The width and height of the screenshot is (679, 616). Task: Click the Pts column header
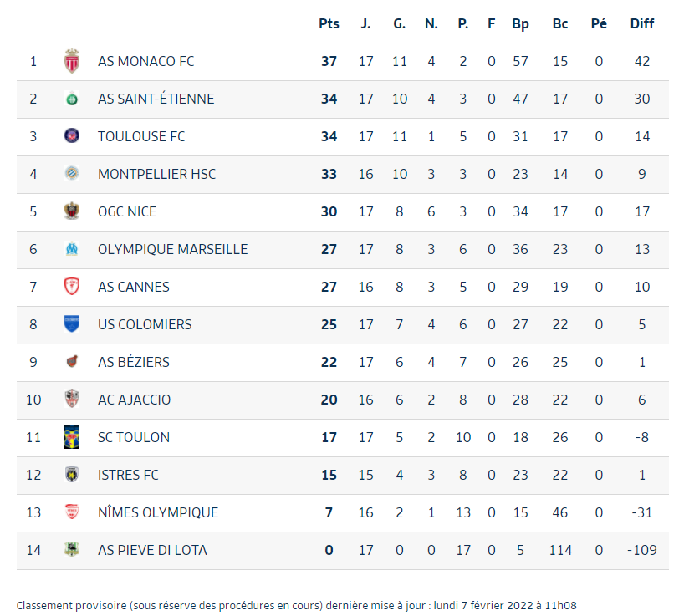pos(329,23)
